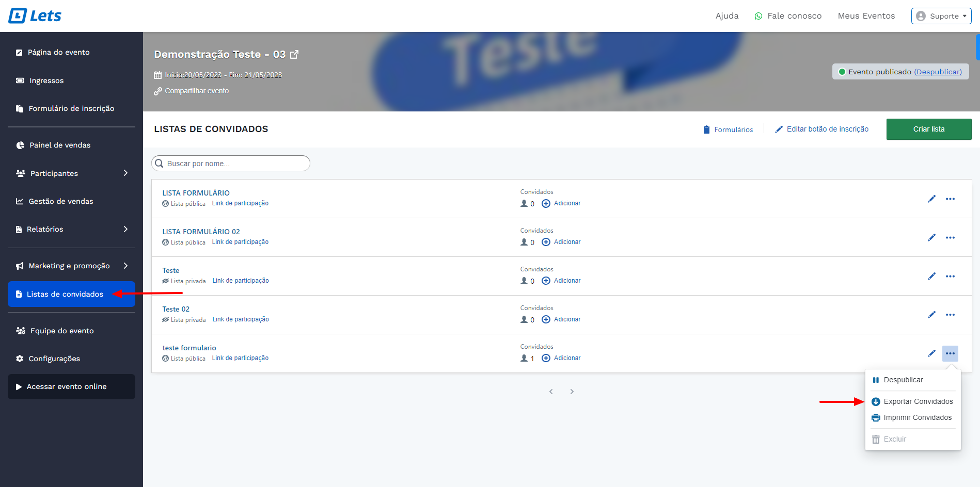This screenshot has height=487, width=980.
Task: Click the Lets logo
Action: 35,16
